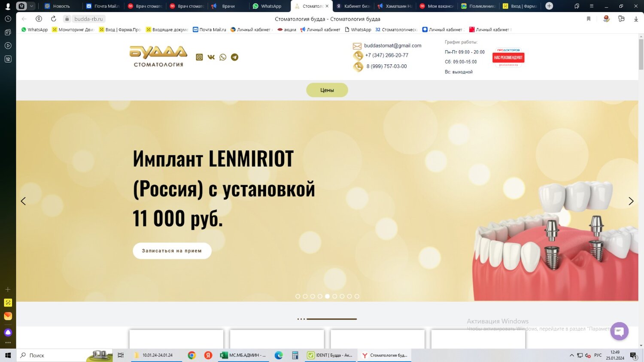Open the Входящие докуме bookmark
Screen dimensions: 644x362
point(167,30)
